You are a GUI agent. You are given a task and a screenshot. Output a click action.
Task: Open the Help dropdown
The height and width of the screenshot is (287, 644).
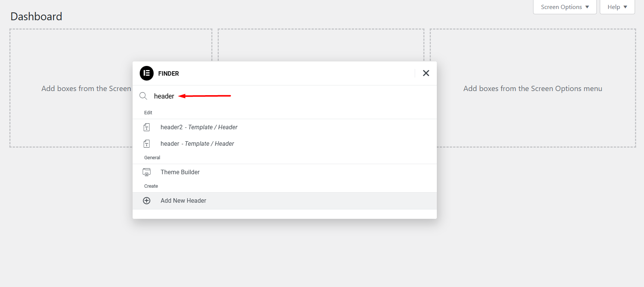coord(617,7)
